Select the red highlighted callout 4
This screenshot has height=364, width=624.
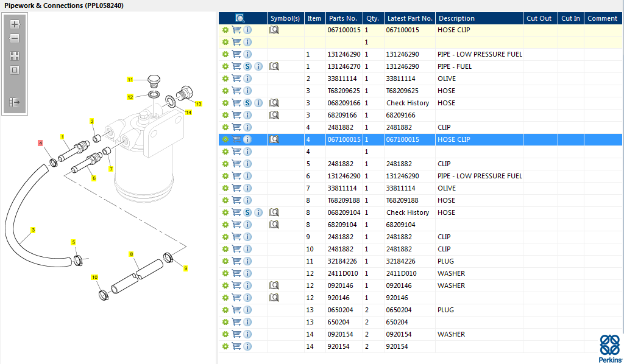coord(40,143)
